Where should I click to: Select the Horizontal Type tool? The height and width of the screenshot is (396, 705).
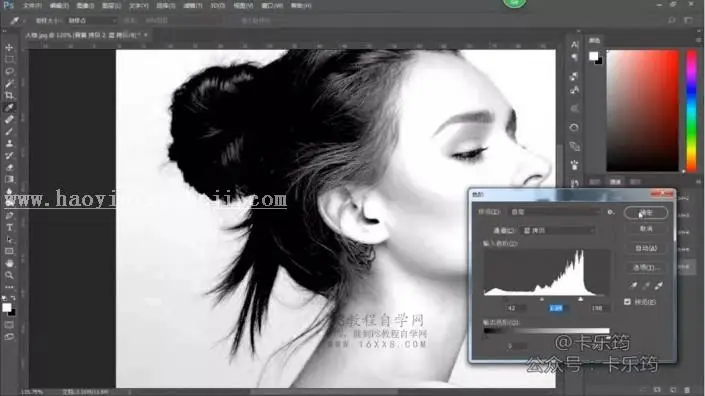[9, 227]
